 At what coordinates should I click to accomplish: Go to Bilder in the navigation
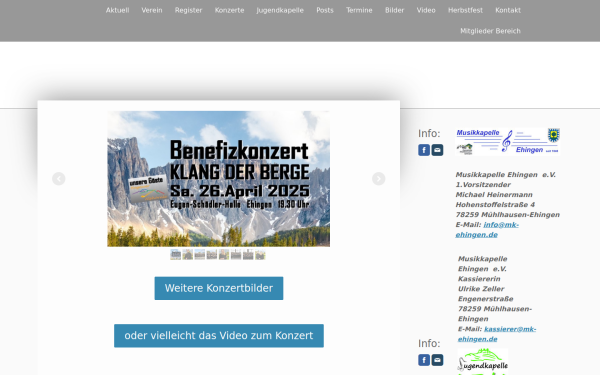[x=394, y=10]
